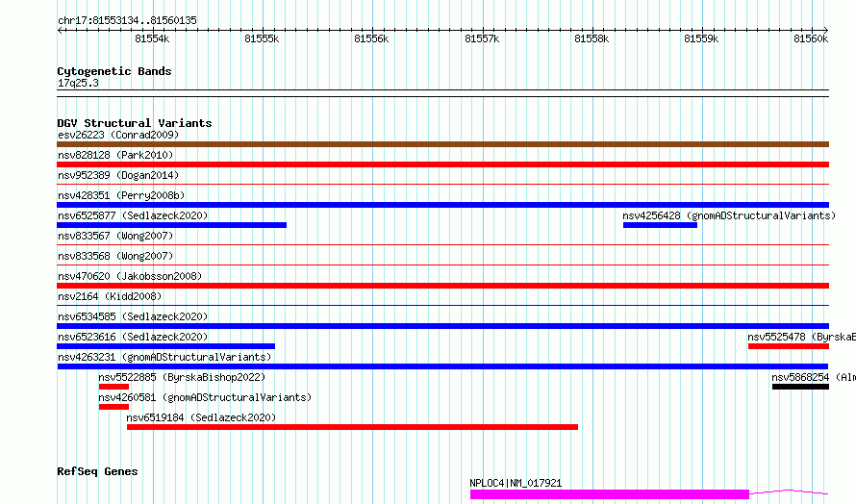Click the 81560k ruler mark

(811, 38)
